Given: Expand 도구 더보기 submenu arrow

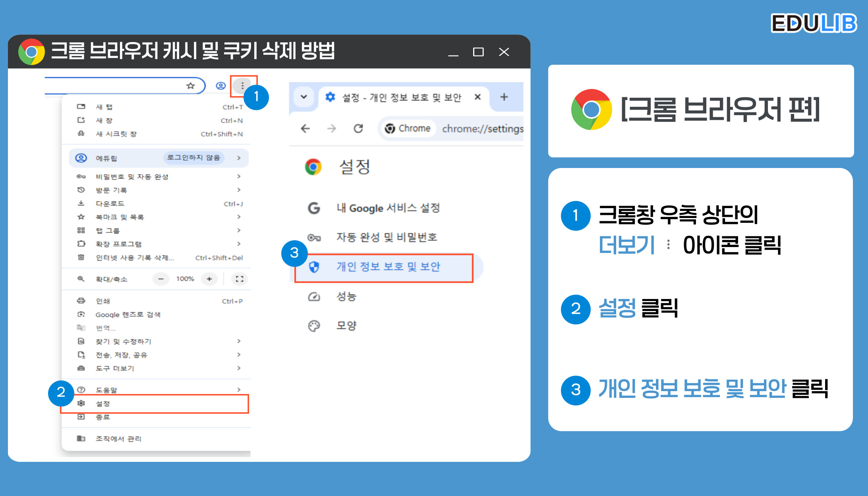Looking at the screenshot, I should [239, 368].
